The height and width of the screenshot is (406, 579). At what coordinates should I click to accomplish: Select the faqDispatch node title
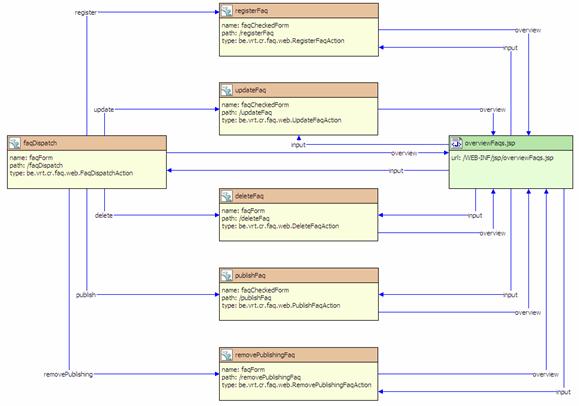(40, 143)
